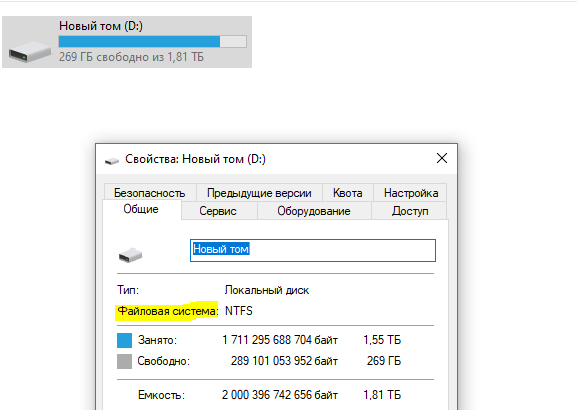This screenshot has height=410, width=577.
Task: Click the disk icon beside the volume name field
Action: (x=131, y=255)
